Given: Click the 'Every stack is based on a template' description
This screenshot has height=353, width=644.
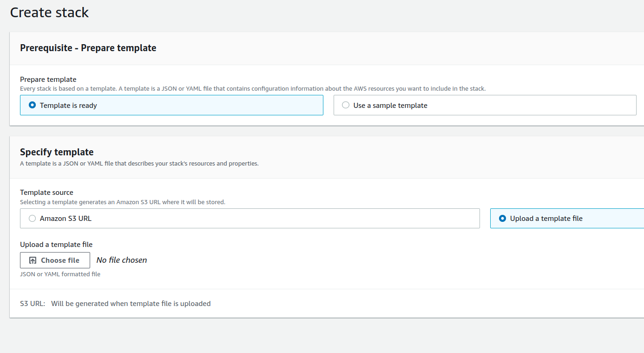Looking at the screenshot, I should (x=253, y=88).
